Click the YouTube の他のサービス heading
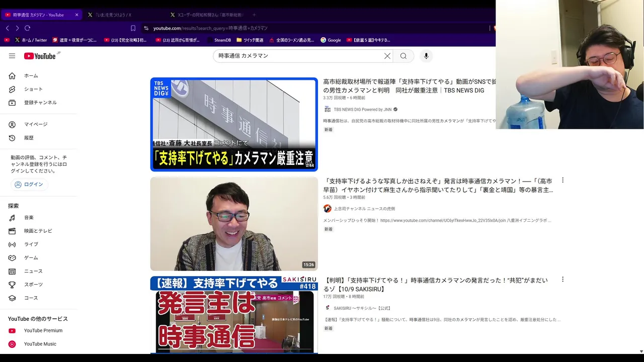The width and height of the screenshot is (644, 362). coord(38,319)
